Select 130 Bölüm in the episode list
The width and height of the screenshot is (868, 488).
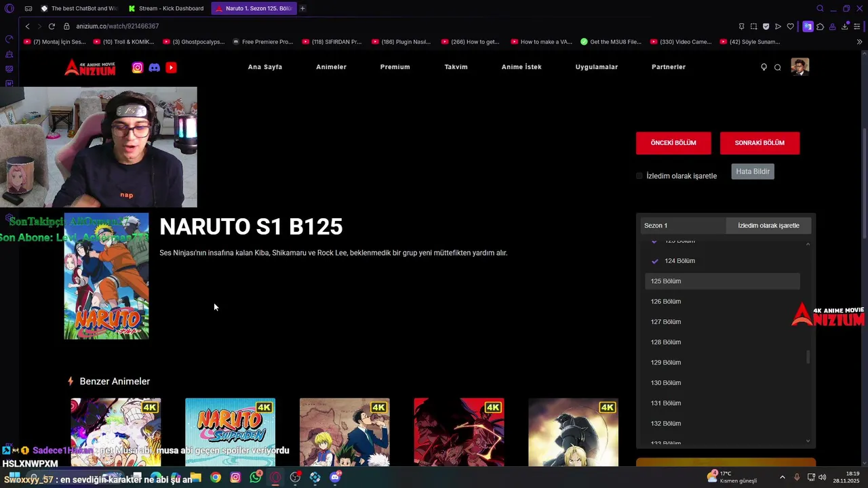tap(722, 383)
